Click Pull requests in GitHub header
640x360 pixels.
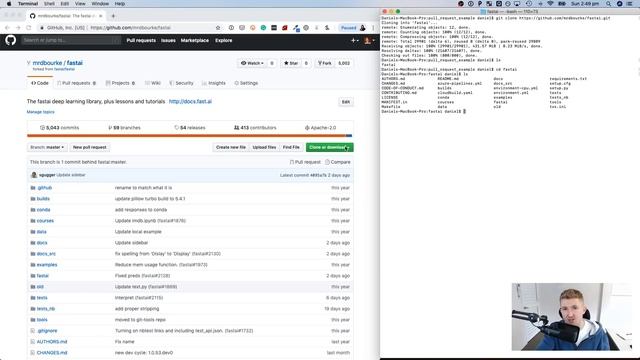(x=141, y=40)
